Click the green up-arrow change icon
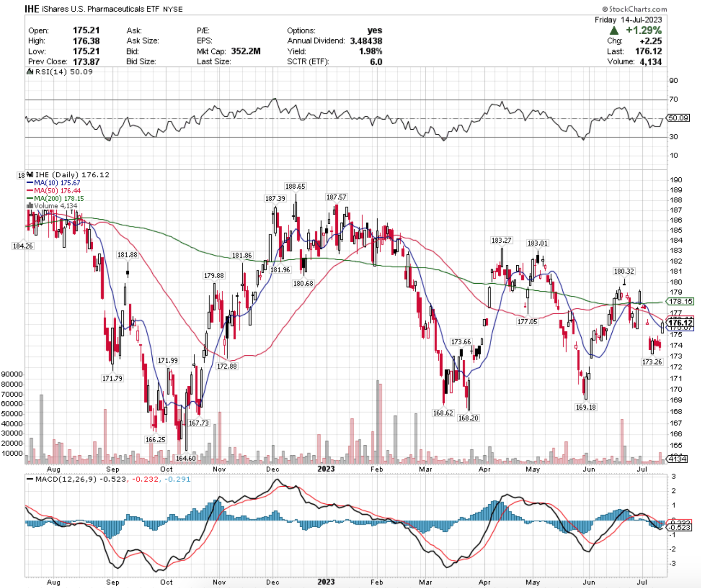The image size is (701, 588). (614, 30)
